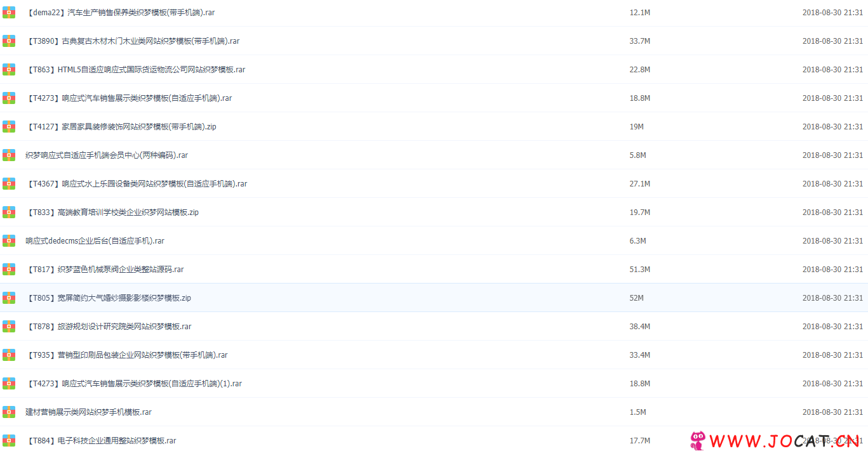Click the date in the dema22 file row
This screenshot has width=868, height=451.
point(832,13)
